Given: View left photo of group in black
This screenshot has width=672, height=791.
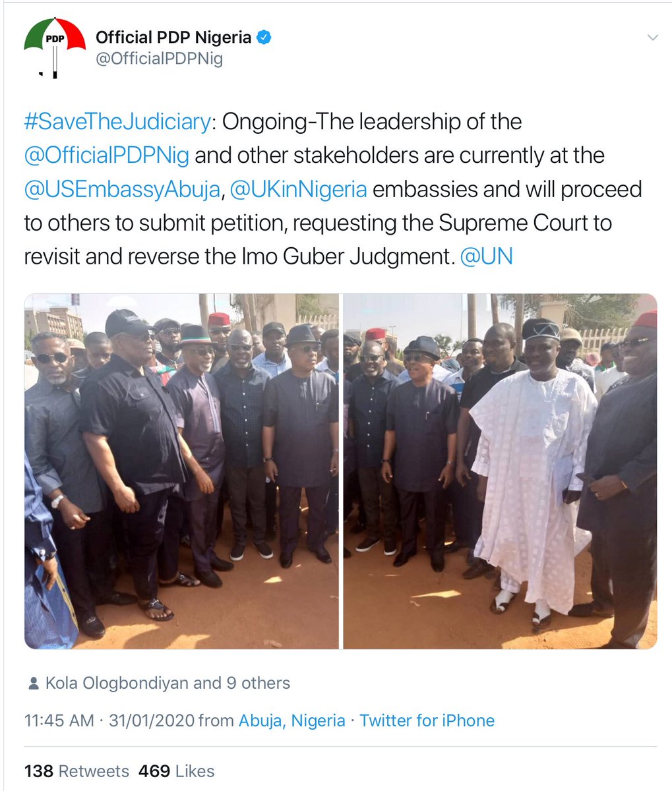Looking at the screenshot, I should [181, 471].
